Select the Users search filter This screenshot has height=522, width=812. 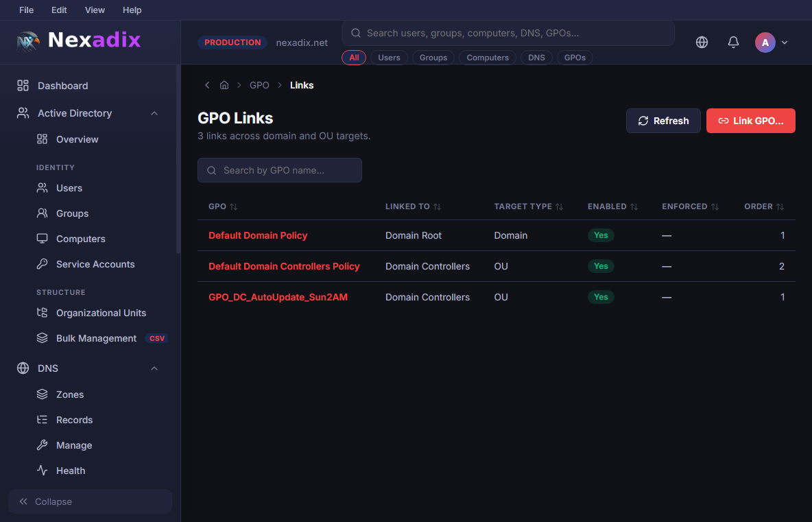[x=389, y=58]
